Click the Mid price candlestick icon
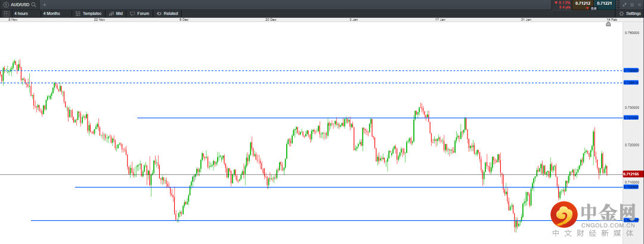The height and width of the screenshot is (244, 644). click(x=111, y=13)
